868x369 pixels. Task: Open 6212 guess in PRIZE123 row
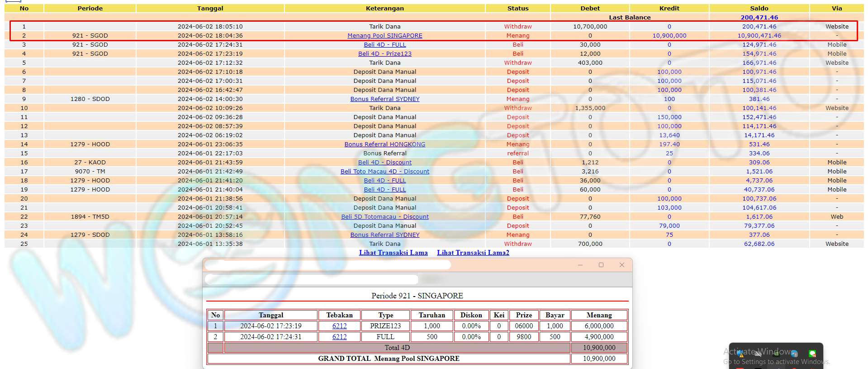coord(339,326)
